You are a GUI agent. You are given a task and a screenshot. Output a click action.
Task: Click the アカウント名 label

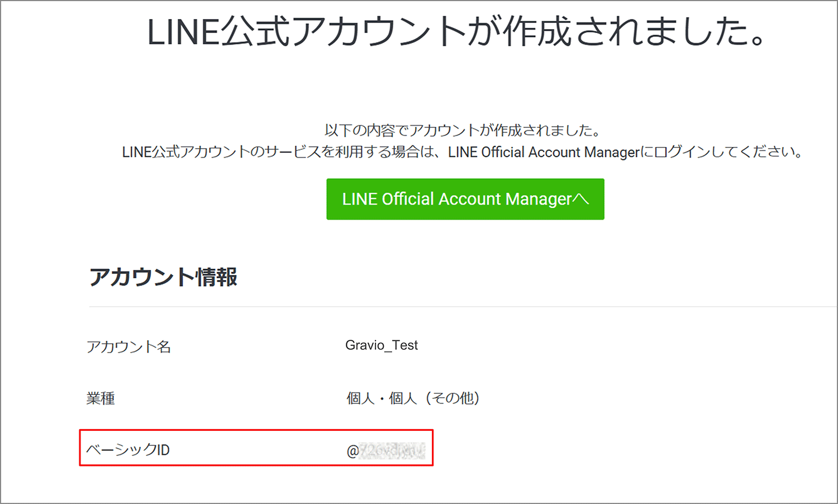point(128,346)
